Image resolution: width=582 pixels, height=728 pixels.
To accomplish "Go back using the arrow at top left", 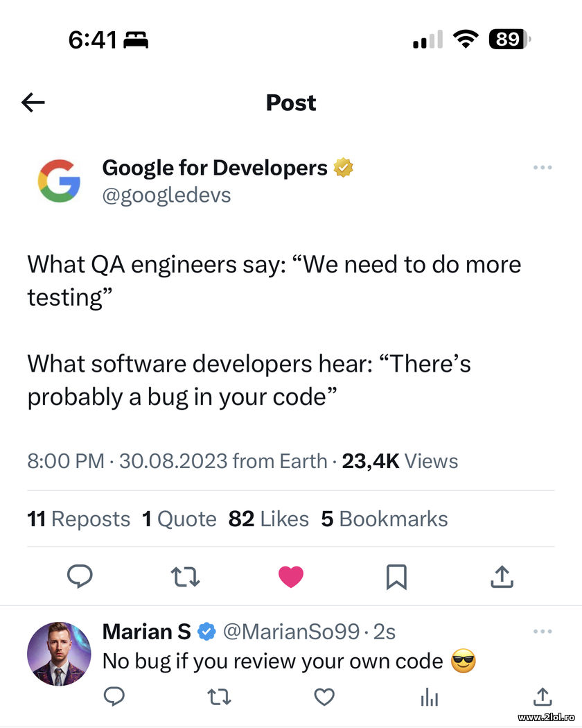I will (x=33, y=102).
